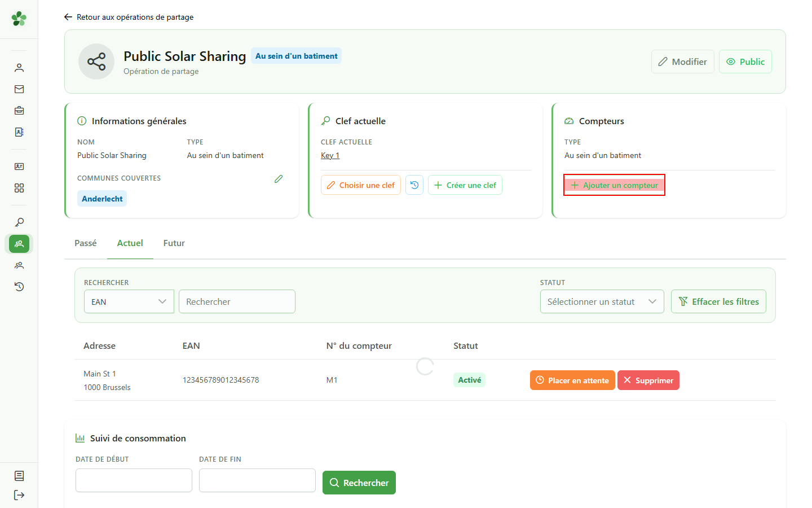Click the gauge icon by Compteurs
The height and width of the screenshot is (508, 812).
coord(569,121)
